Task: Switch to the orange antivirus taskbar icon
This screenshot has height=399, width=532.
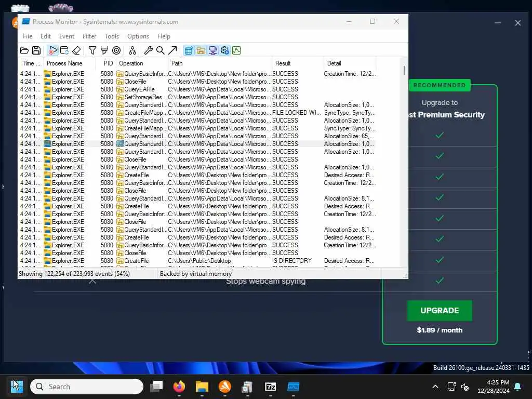Action: coord(224,387)
